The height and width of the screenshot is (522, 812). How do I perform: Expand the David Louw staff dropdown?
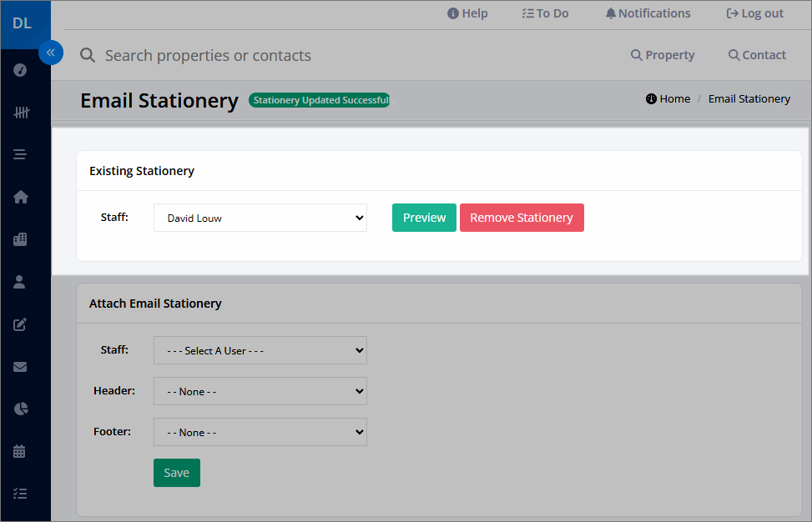pyautogui.click(x=260, y=218)
